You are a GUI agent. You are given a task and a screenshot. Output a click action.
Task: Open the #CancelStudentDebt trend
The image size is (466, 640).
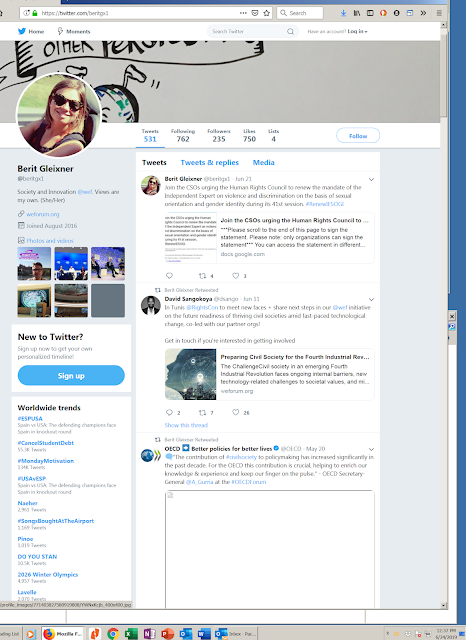pyautogui.click(x=46, y=443)
